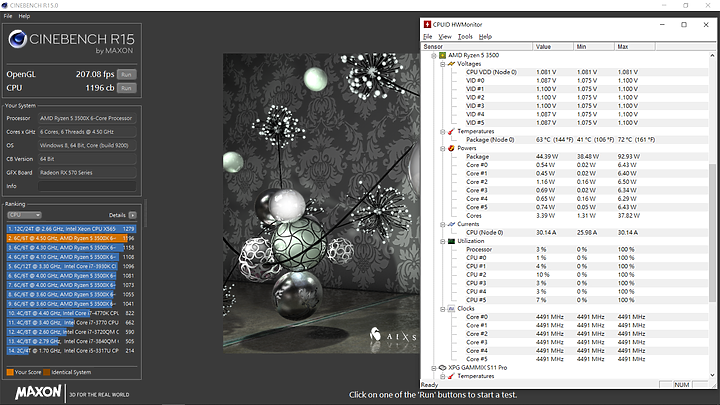Collapse the Utilization tree section
The image size is (720, 405).
443,242
